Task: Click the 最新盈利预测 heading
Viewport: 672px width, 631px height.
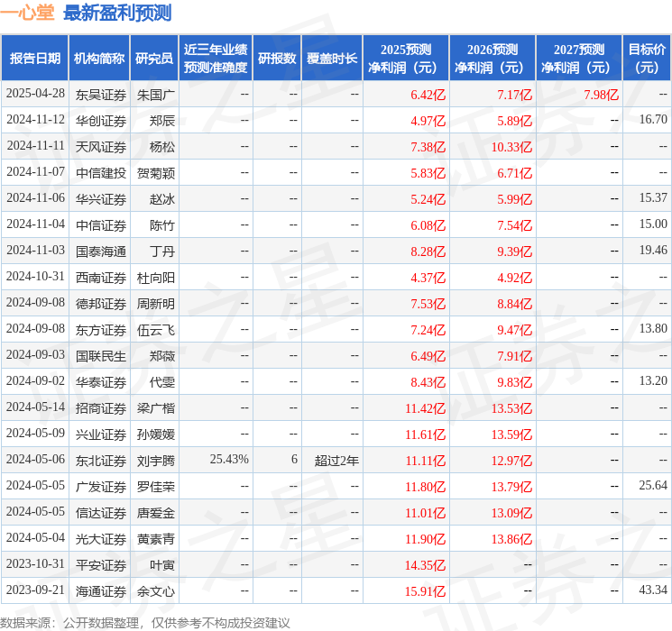Action: pos(117,13)
